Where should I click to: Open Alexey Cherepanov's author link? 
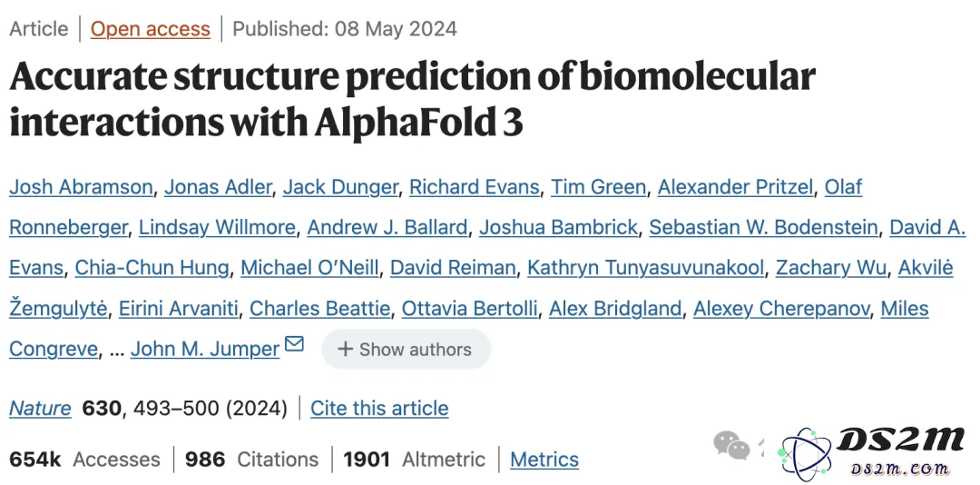(x=781, y=309)
